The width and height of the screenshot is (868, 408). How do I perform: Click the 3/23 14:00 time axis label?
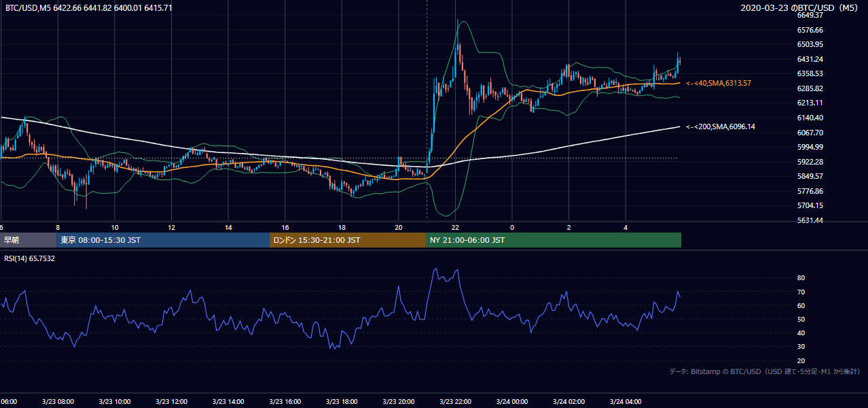click(228, 402)
